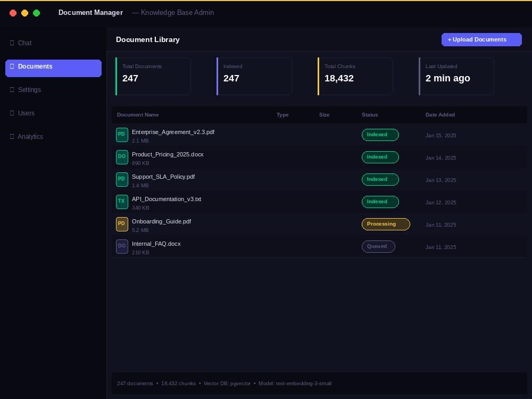Click the 2.1 MB file size
The image size is (532, 399).
tap(140, 141)
